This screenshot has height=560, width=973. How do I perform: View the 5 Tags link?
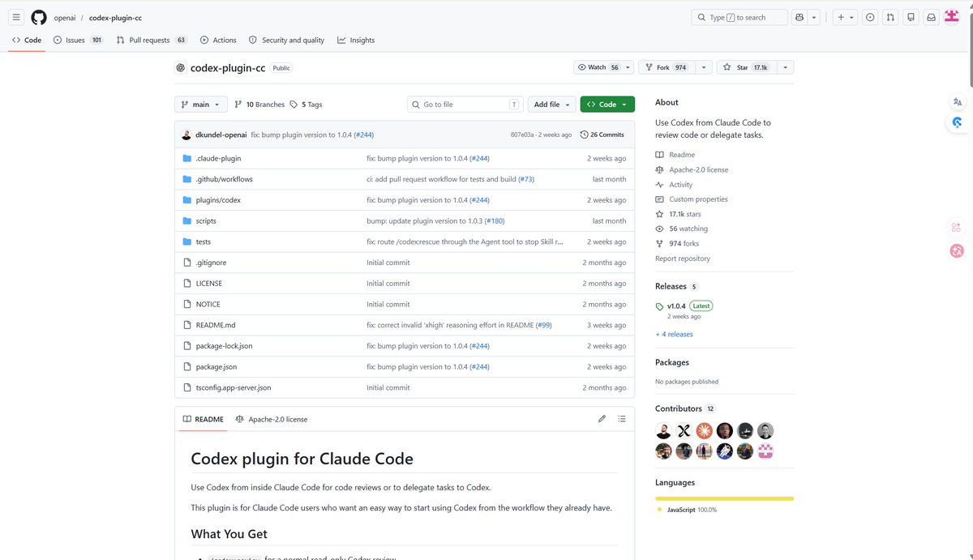(x=306, y=105)
